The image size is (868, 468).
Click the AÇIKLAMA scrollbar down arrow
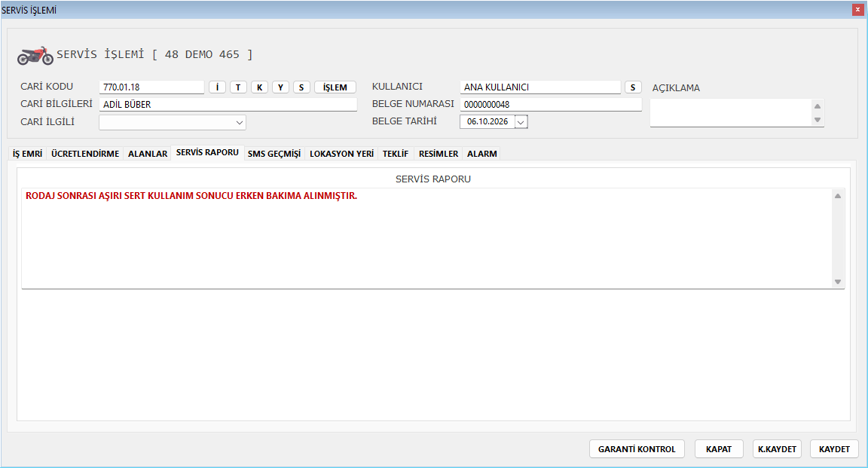818,120
